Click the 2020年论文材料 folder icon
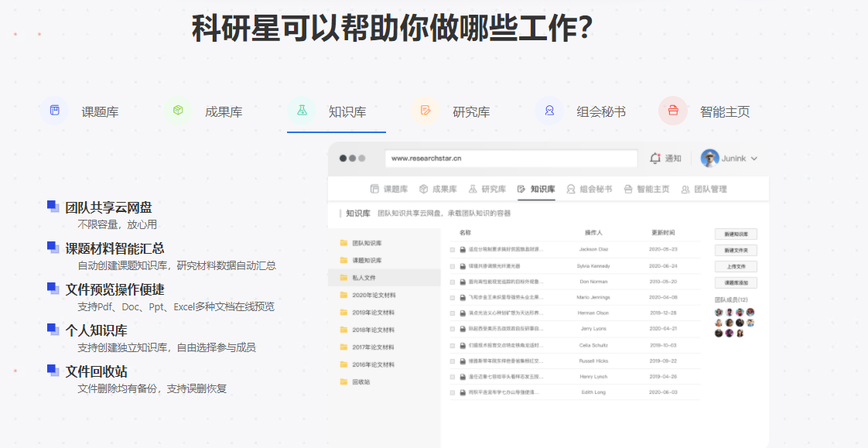Viewport: 868px width, 448px height. point(343,295)
